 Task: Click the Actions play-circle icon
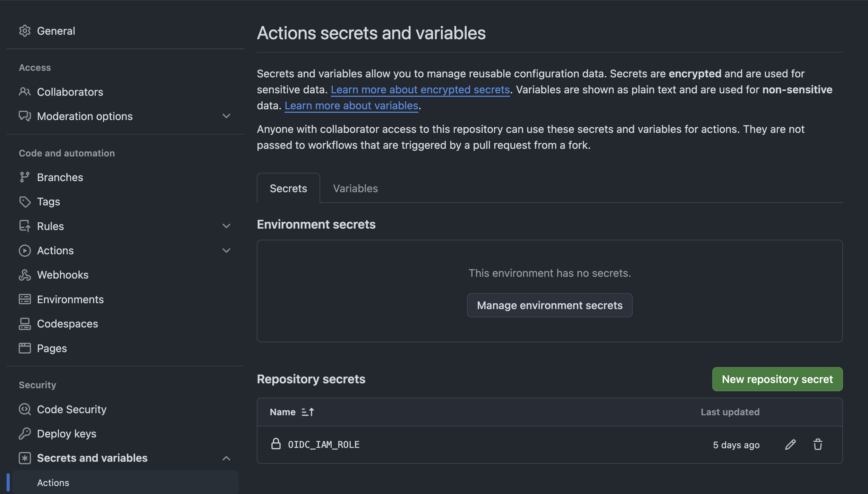click(25, 250)
